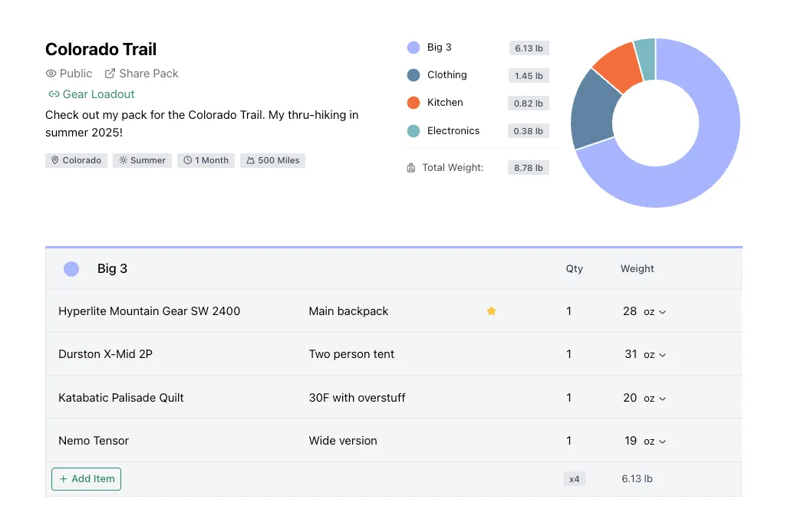Click the chain link icon beside Gear Loadout

(54, 94)
